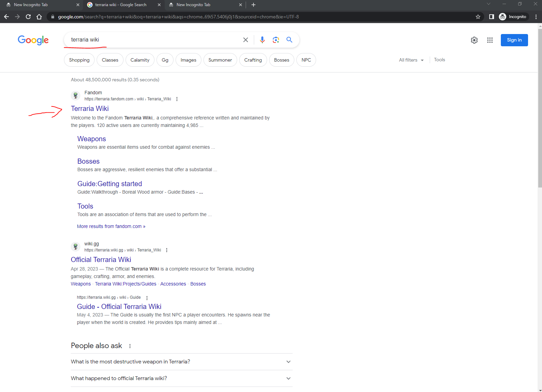The image size is (542, 392).
Task: Open People also ask options menu
Action: pyautogui.click(x=130, y=346)
